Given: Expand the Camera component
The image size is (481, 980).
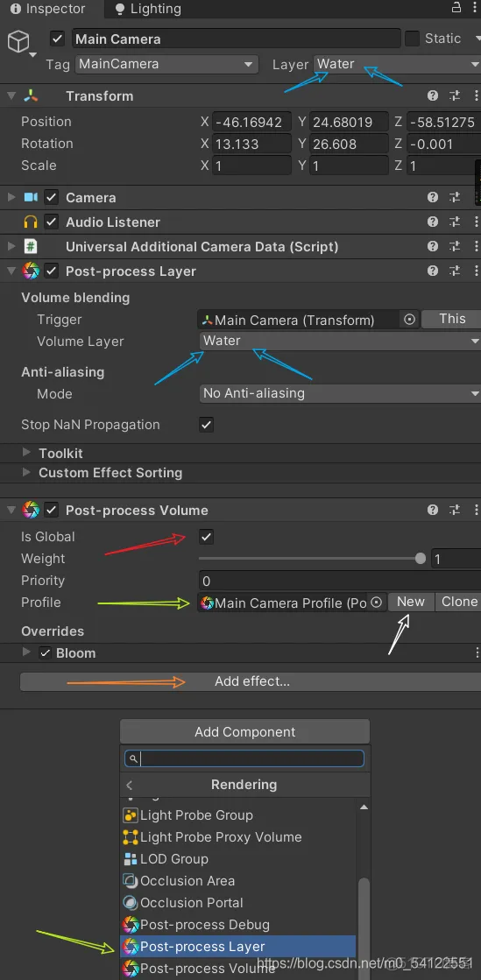Looking at the screenshot, I should [x=11, y=198].
